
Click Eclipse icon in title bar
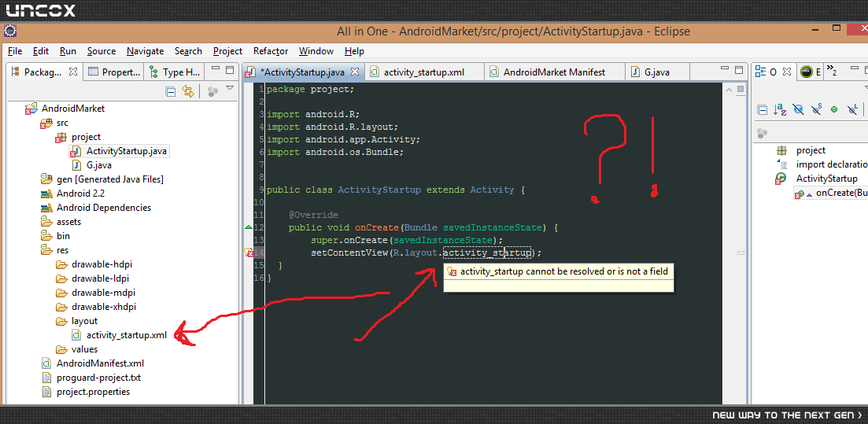(x=10, y=31)
